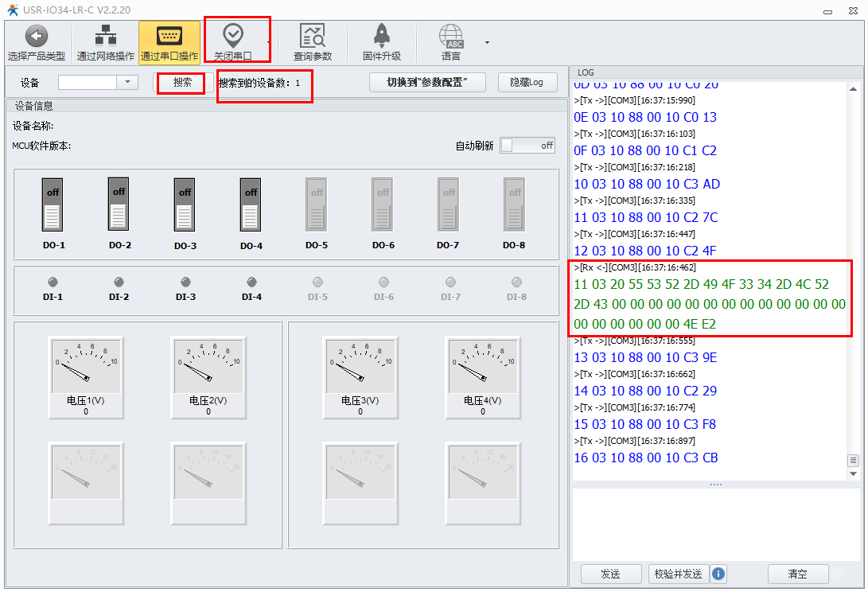
Task: Click the LOG panel scrollbar down arrow
Action: click(x=854, y=473)
